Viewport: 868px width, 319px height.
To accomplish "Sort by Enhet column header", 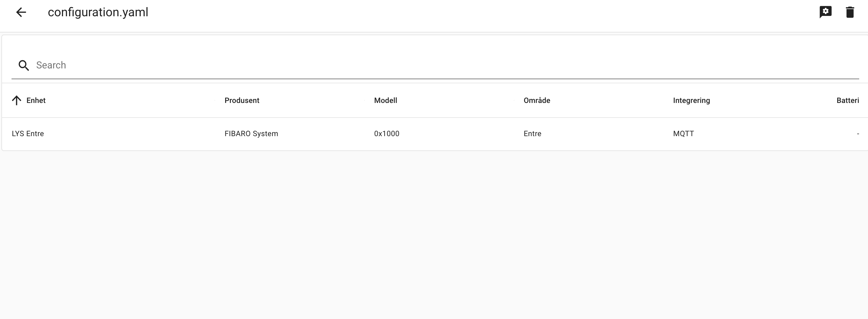I will [36, 100].
